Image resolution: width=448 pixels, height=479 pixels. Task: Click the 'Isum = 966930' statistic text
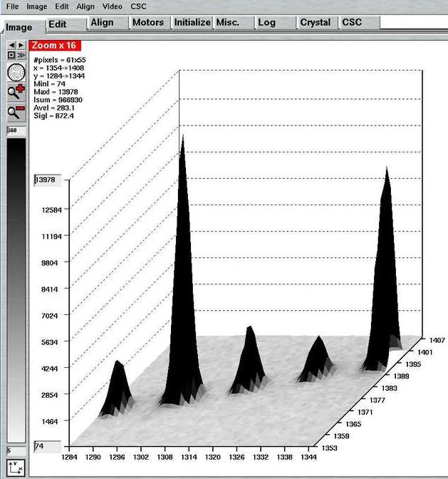coord(58,100)
